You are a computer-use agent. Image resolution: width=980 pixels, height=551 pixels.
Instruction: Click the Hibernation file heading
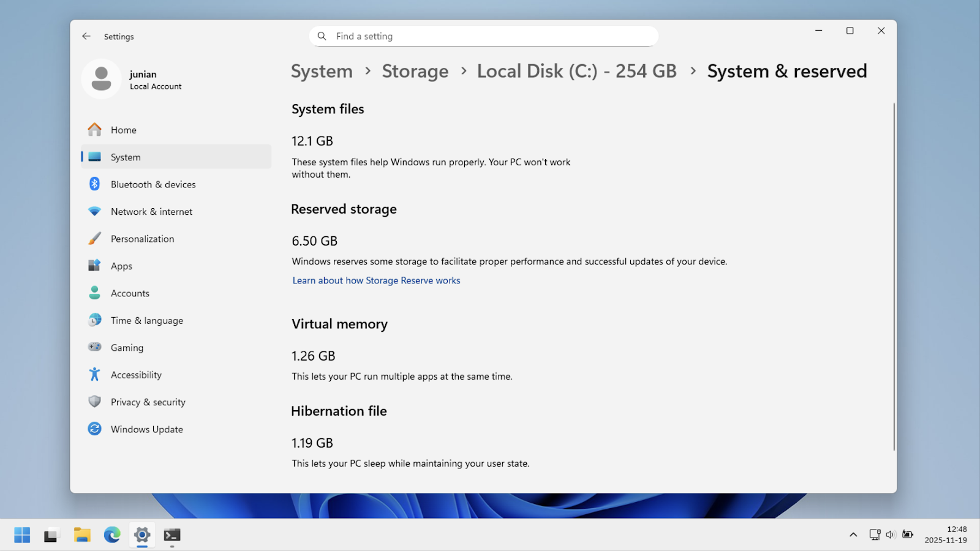pyautogui.click(x=339, y=411)
